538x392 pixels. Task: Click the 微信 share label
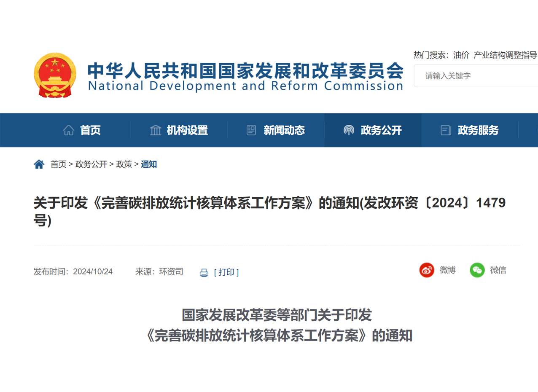(x=498, y=270)
